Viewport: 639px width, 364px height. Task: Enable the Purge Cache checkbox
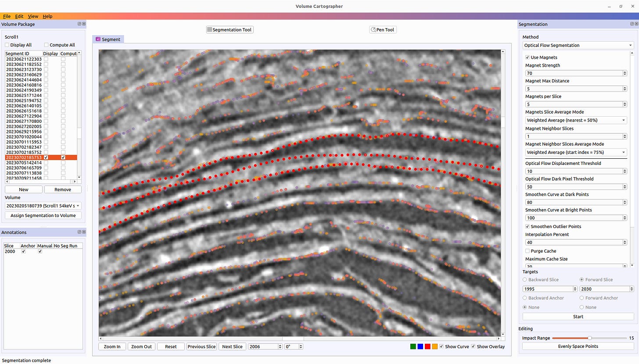point(528,251)
